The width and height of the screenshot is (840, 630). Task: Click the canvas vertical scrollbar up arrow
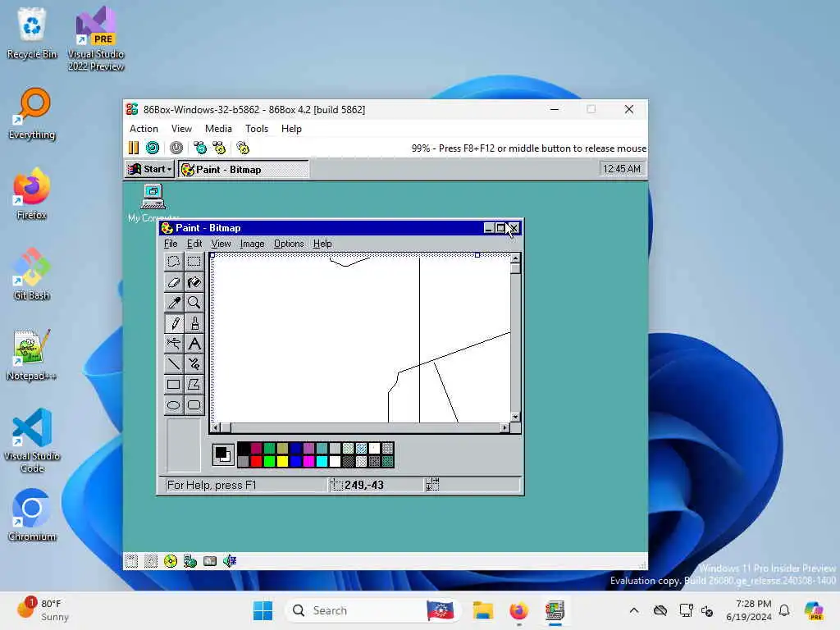point(515,258)
